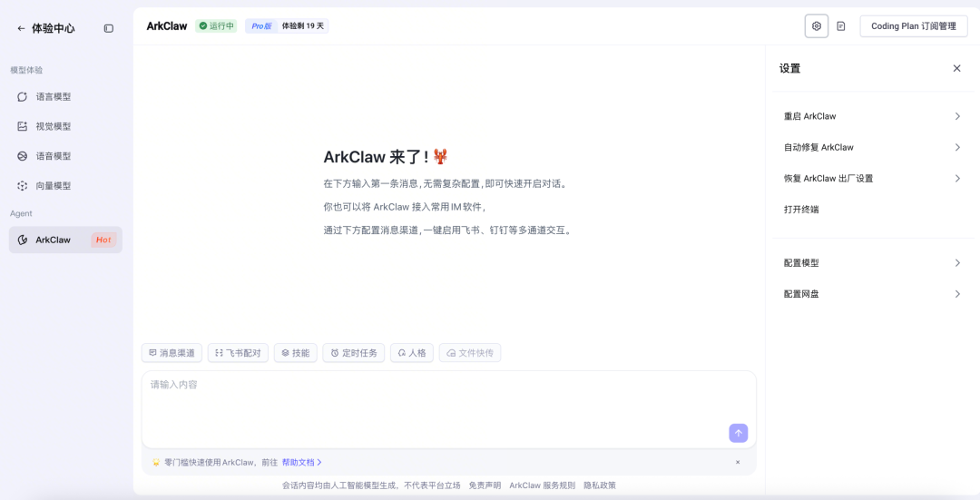Image resolution: width=980 pixels, height=500 pixels.
Task: Collapse the sidebar with the panel icon
Action: 109,28
